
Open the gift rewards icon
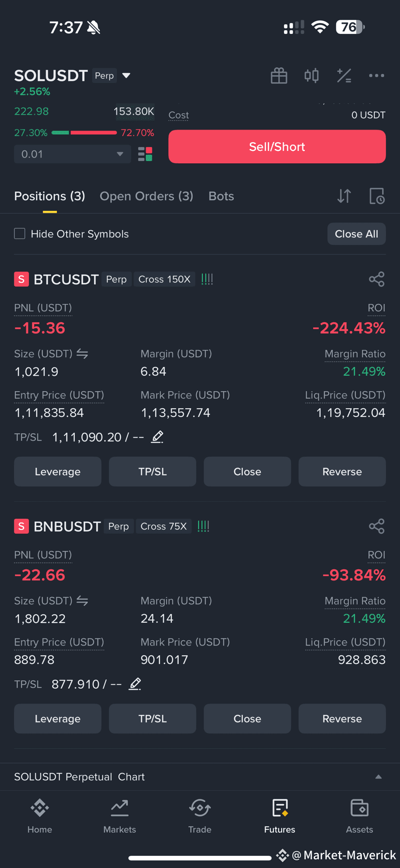[279, 75]
